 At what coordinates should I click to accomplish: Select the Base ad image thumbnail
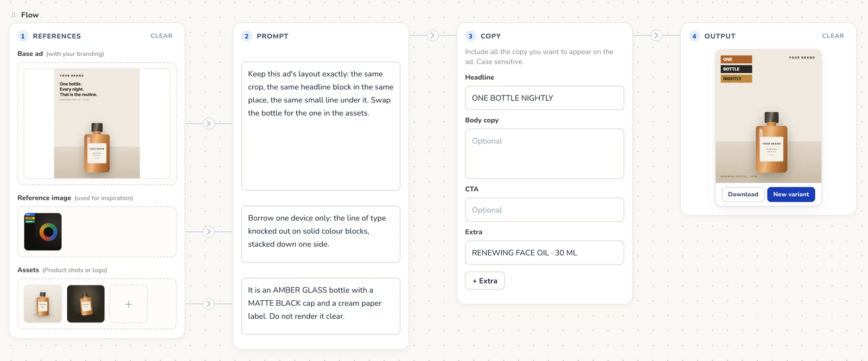(97, 124)
